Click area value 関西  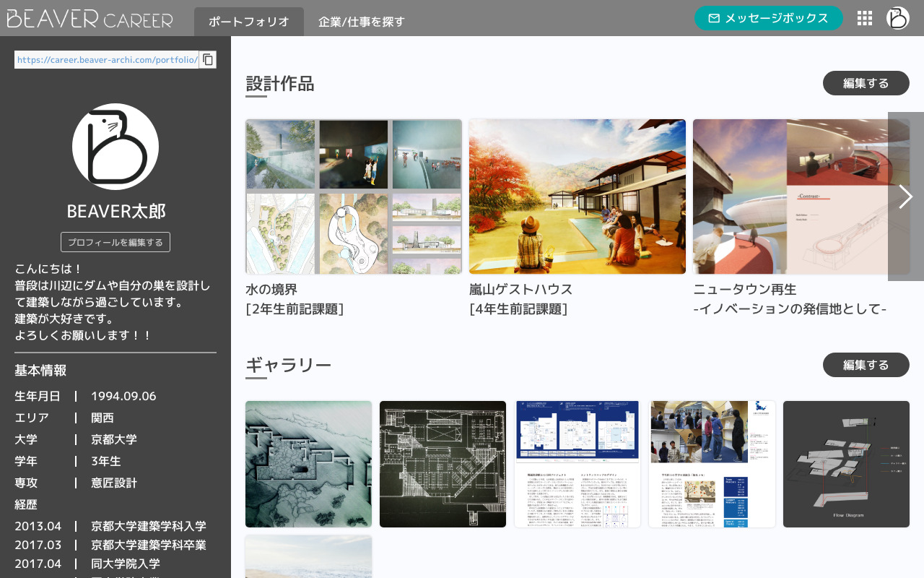pos(103,418)
